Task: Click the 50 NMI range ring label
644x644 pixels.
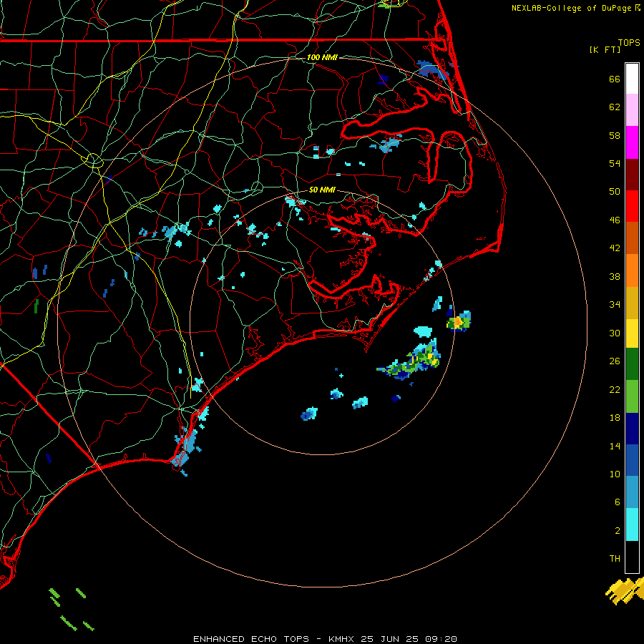Action: pos(322,190)
